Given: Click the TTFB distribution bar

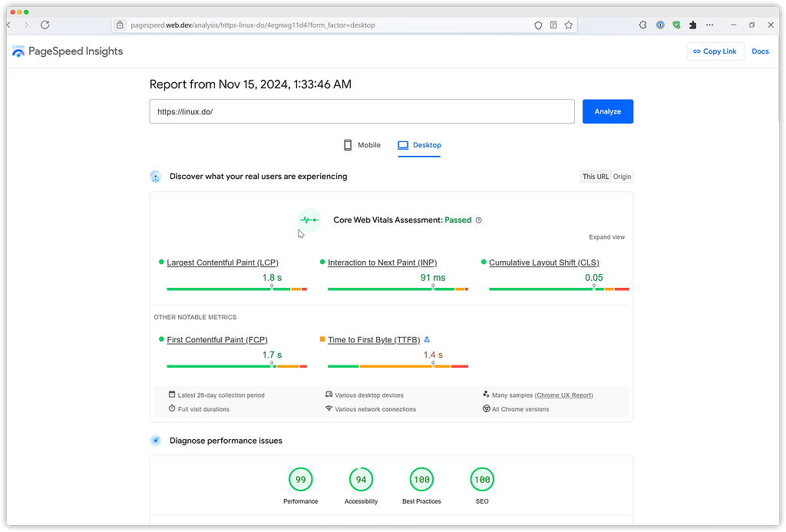Looking at the screenshot, I should tap(398, 366).
